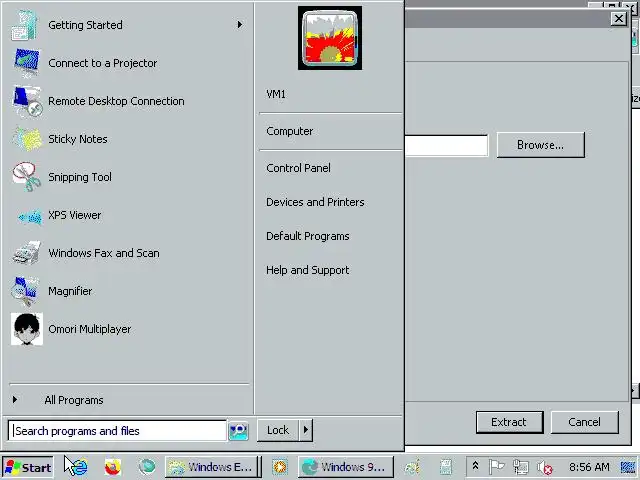Open Sticky Notes
Image resolution: width=640 pixels, height=480 pixels.
click(78, 139)
